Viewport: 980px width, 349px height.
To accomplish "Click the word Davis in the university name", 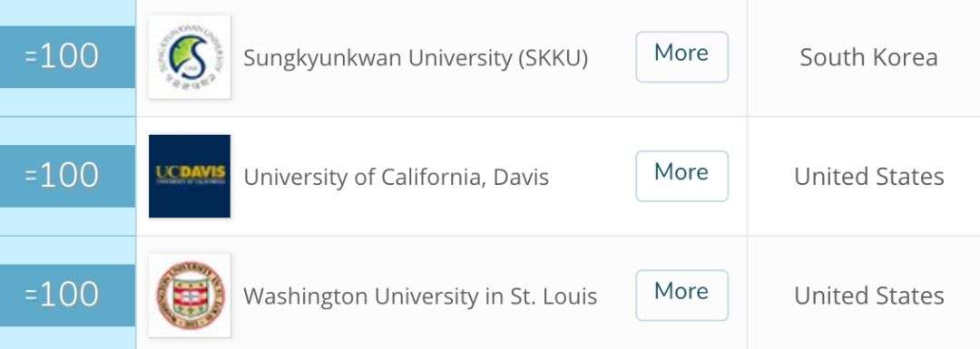I will tap(521, 177).
